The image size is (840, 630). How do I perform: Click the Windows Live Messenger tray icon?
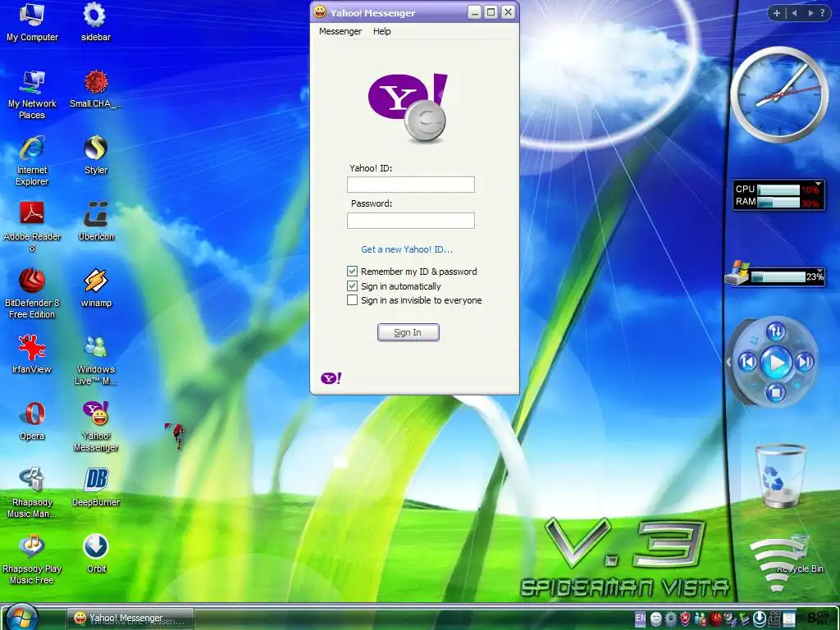701,620
